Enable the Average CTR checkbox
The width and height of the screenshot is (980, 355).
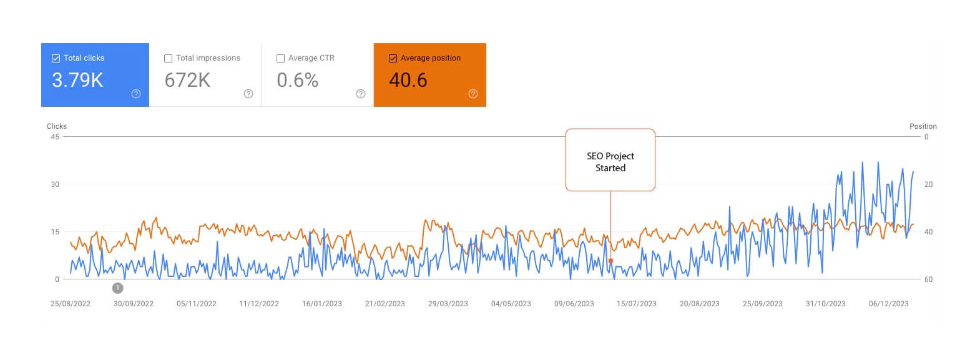click(280, 58)
